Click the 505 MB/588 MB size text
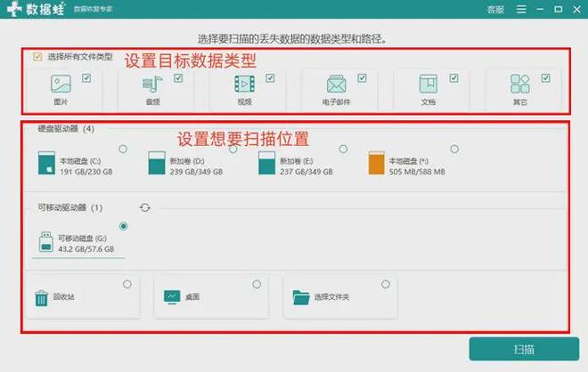The width and height of the screenshot is (588, 372). pos(417,172)
